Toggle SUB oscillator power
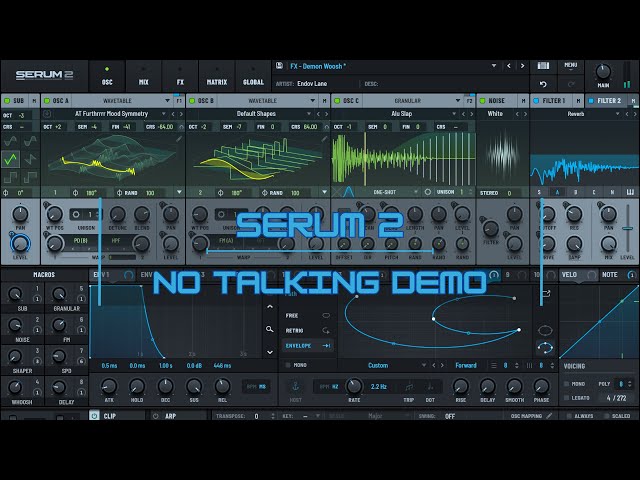 (x=7, y=100)
